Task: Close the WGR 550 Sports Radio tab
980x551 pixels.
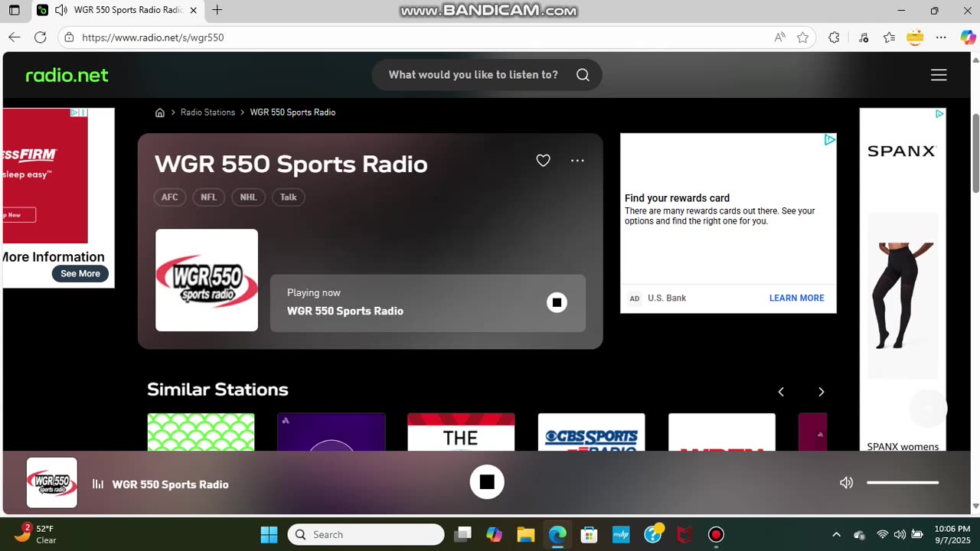Action: point(193,11)
